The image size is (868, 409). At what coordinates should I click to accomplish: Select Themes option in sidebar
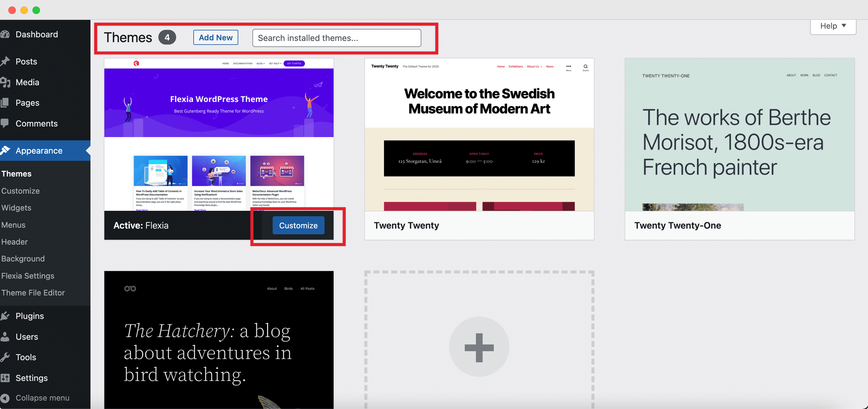pyautogui.click(x=16, y=173)
